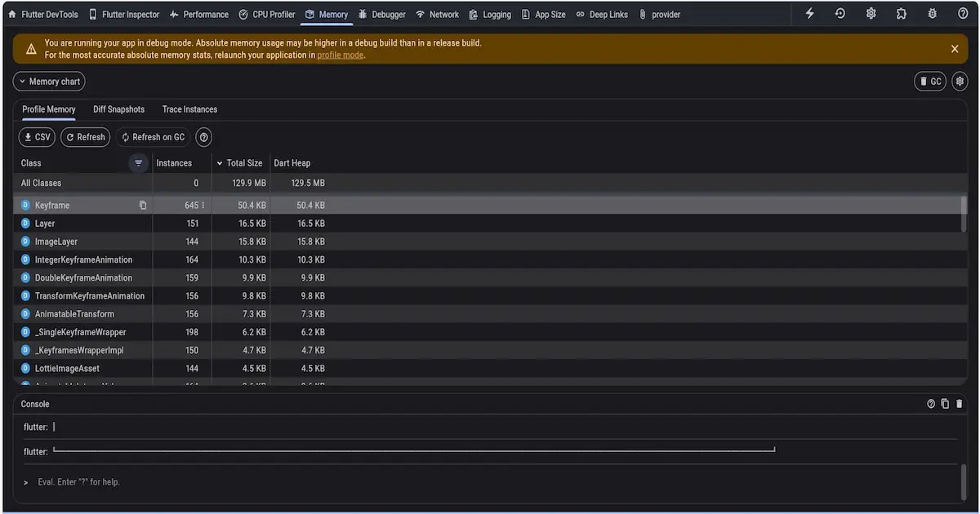Toggle the Refresh on GC option
The width and height of the screenshot is (980, 514).
tap(153, 137)
